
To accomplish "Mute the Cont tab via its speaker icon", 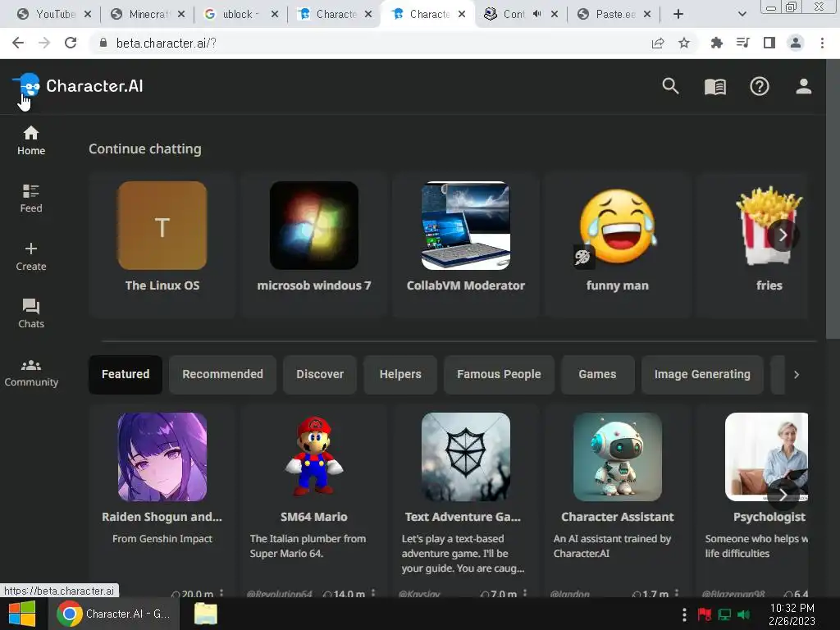I will [537, 14].
